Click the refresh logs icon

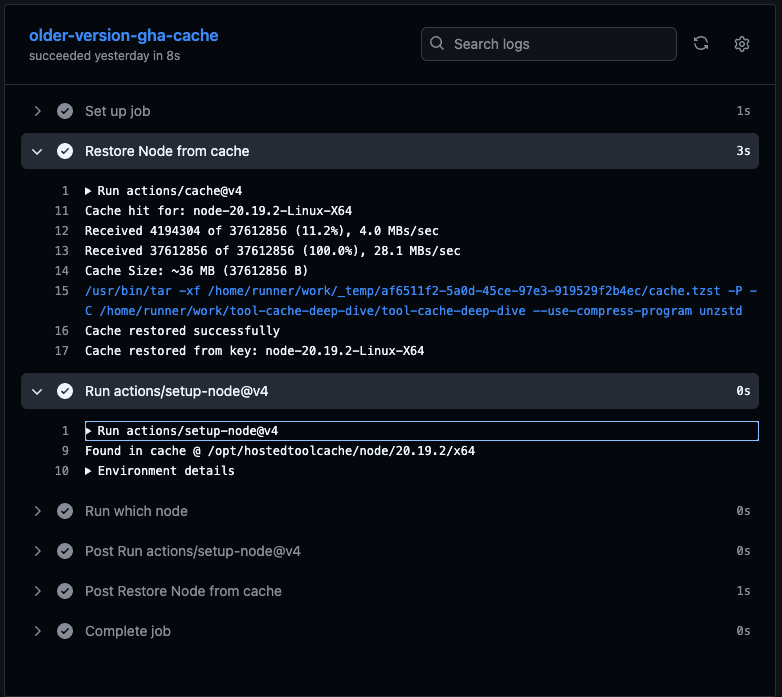[701, 43]
